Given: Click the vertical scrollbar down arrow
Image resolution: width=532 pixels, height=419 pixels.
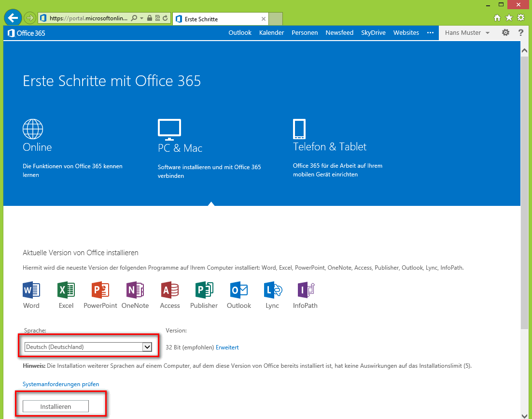Looking at the screenshot, I should click(524, 415).
